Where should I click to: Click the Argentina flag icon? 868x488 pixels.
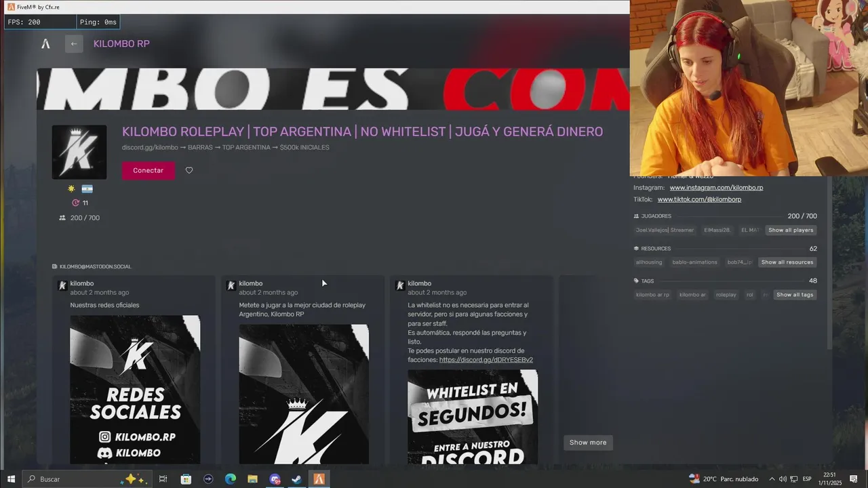87,189
